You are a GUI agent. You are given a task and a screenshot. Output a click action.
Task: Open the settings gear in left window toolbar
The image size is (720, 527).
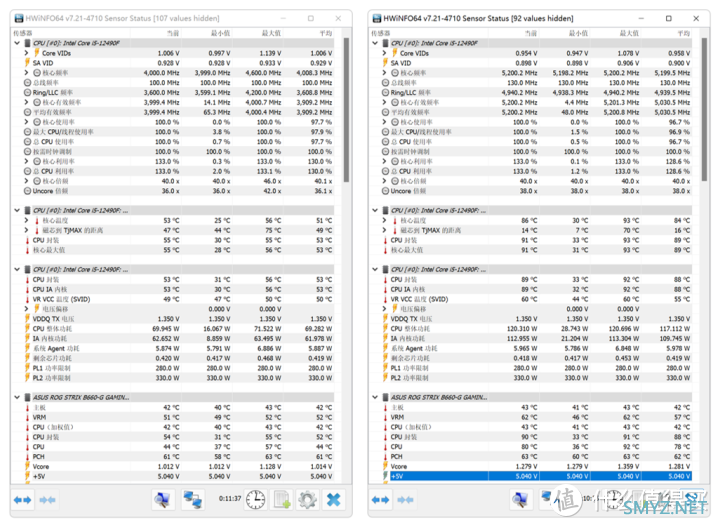coord(307,499)
